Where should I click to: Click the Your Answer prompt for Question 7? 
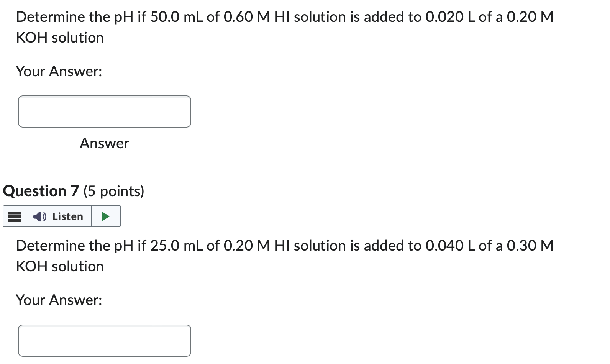tap(59, 300)
